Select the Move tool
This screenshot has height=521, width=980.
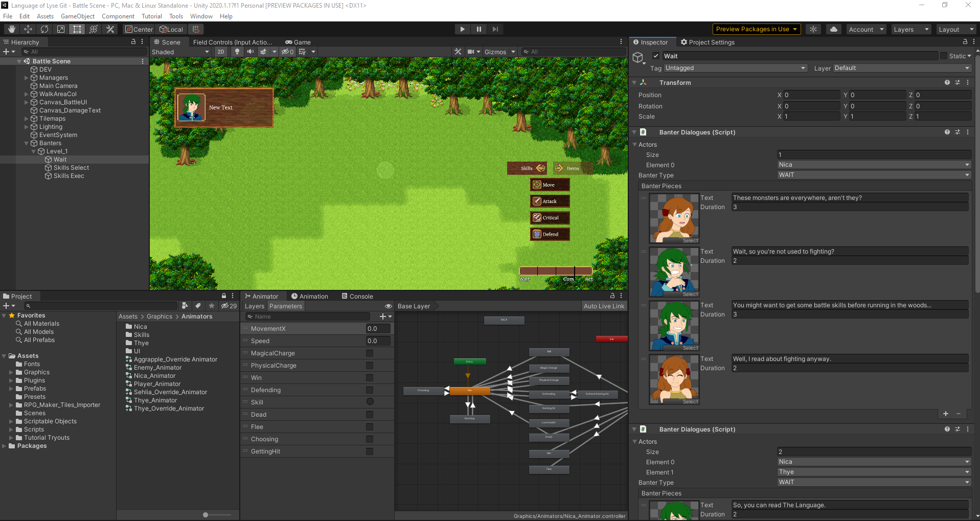pos(28,29)
